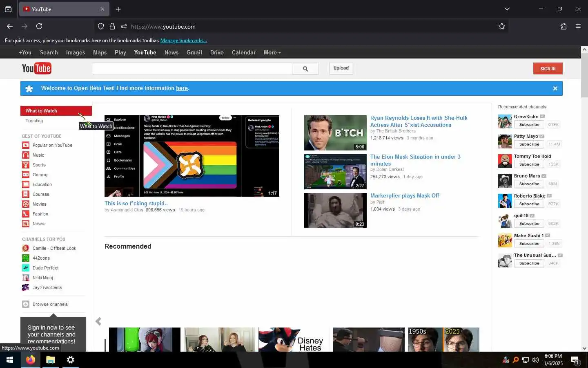Viewport: 588px width, 368px height.
Task: Subscribe to the Patty Mayo channel
Action: (x=529, y=144)
